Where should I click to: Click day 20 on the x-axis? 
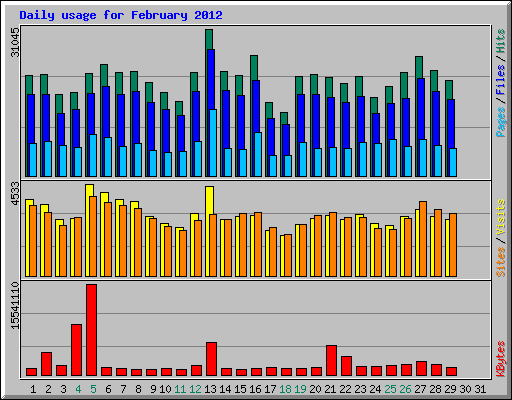click(x=315, y=389)
